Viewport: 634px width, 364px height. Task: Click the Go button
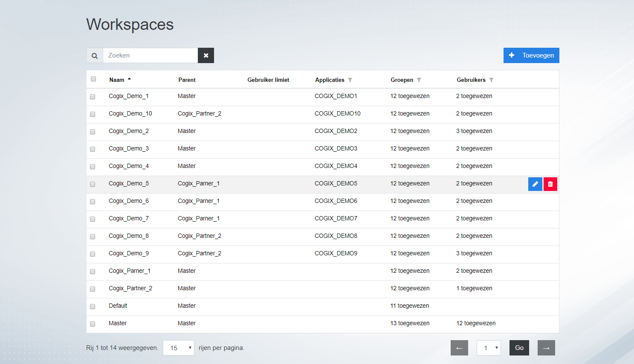[519, 348]
